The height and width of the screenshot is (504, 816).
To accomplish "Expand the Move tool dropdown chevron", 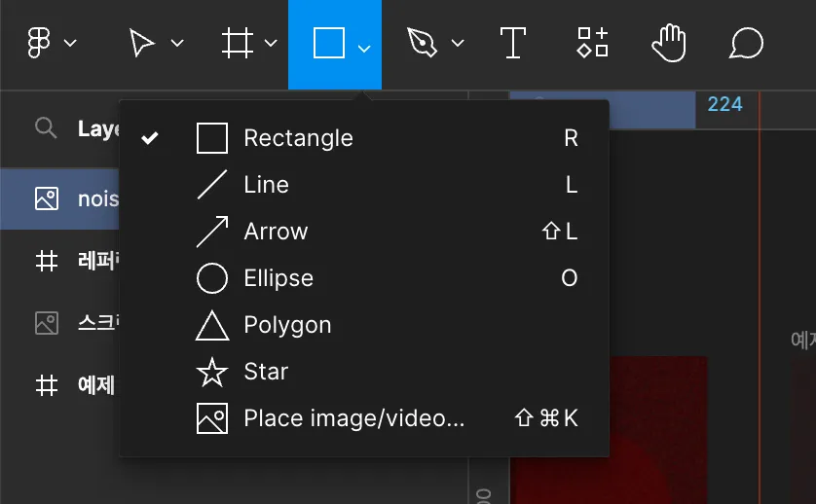I will [177, 44].
